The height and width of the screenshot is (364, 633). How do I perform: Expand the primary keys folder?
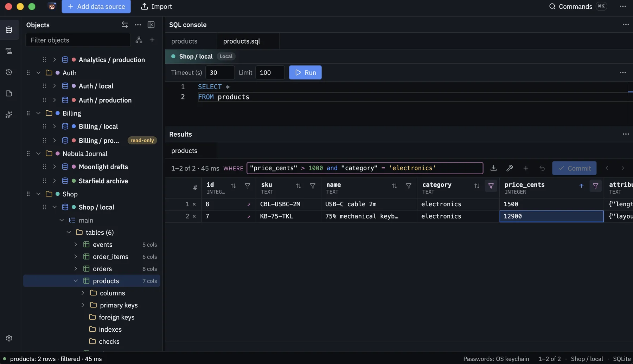pos(83,305)
